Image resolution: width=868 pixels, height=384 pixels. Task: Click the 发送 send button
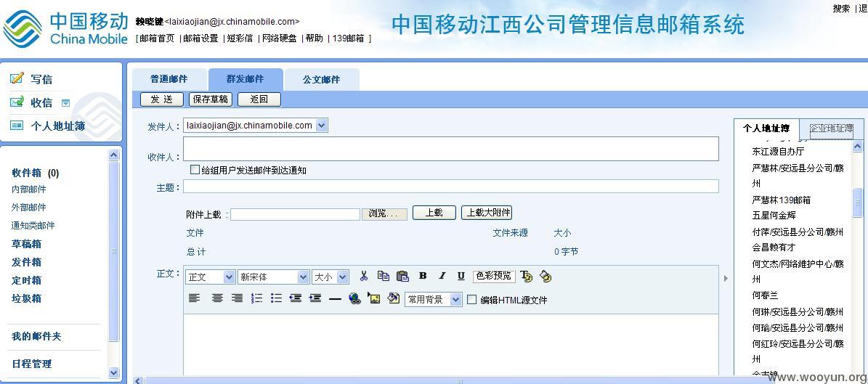(x=162, y=99)
